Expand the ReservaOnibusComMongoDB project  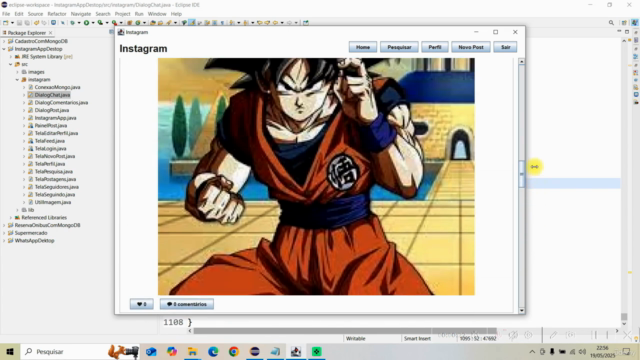click(x=4, y=225)
